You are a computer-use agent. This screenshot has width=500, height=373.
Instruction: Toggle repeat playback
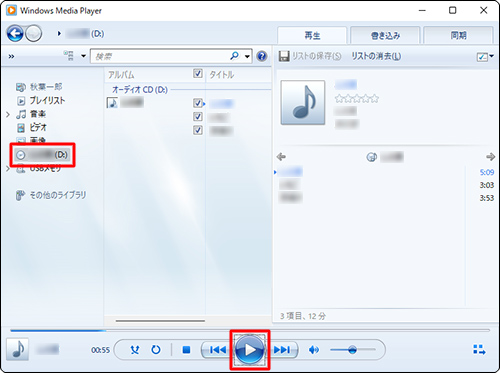(156, 350)
